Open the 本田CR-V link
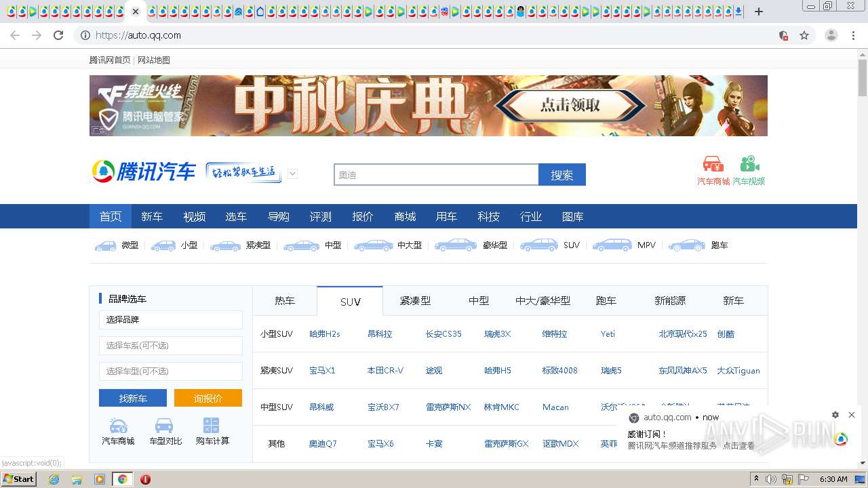Screen dimensions: 868x488 tap(385, 371)
